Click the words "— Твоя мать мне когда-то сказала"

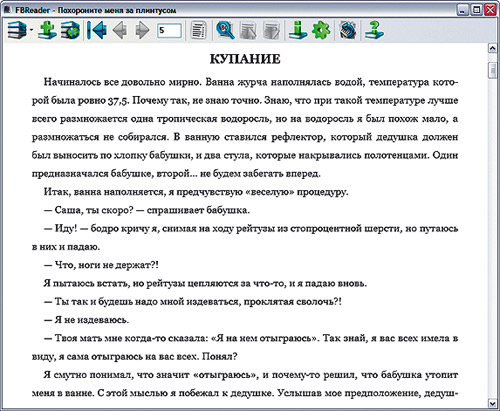[126, 338]
